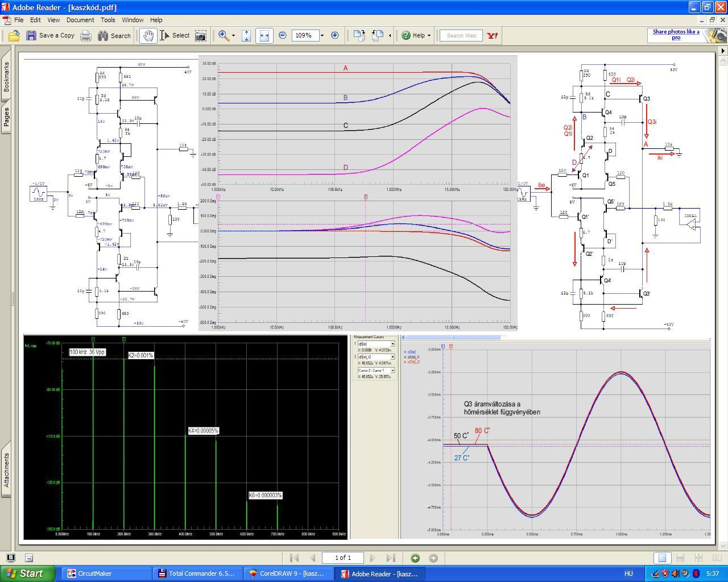Click the Search button
Viewport: 728px width, 582px height.
(x=114, y=35)
